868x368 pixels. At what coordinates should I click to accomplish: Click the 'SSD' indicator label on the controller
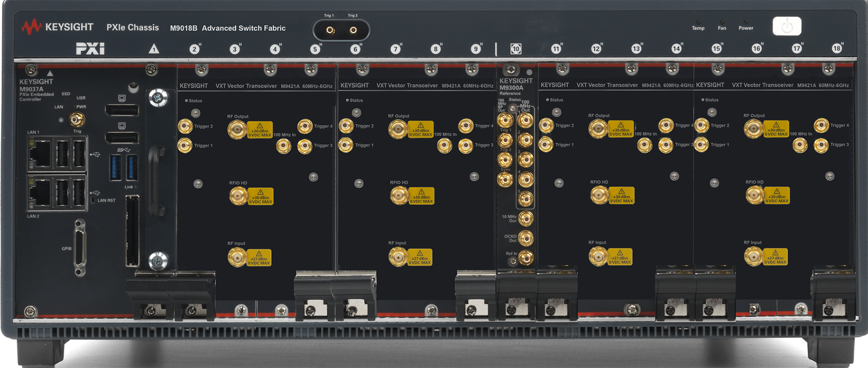(x=66, y=94)
